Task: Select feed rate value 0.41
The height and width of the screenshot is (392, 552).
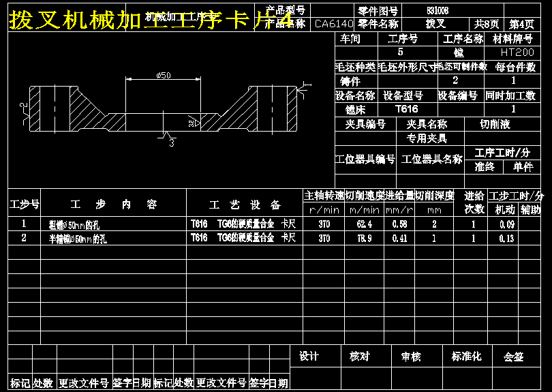Action: coord(399,239)
